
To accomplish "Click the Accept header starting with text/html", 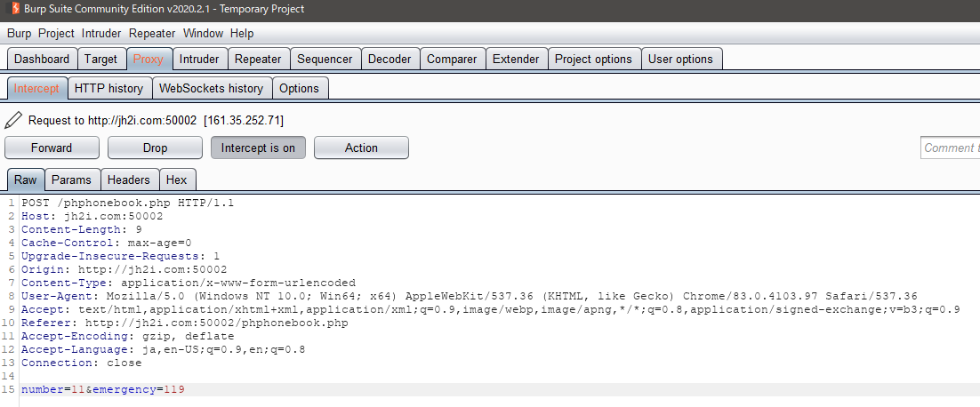I will tap(491, 309).
